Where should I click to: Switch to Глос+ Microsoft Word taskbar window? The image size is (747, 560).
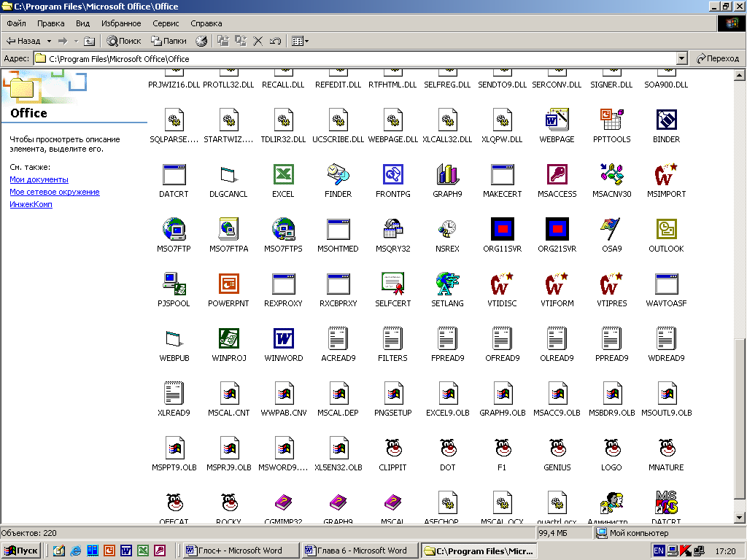tap(241, 551)
